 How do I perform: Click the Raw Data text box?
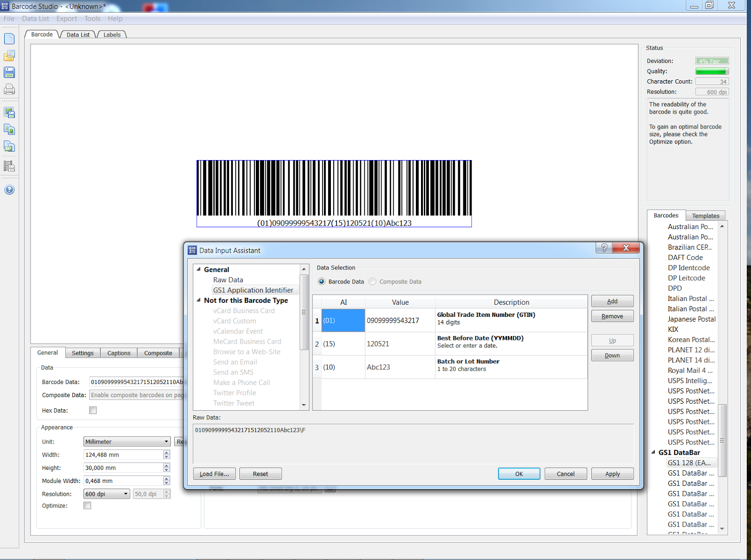[x=413, y=443]
